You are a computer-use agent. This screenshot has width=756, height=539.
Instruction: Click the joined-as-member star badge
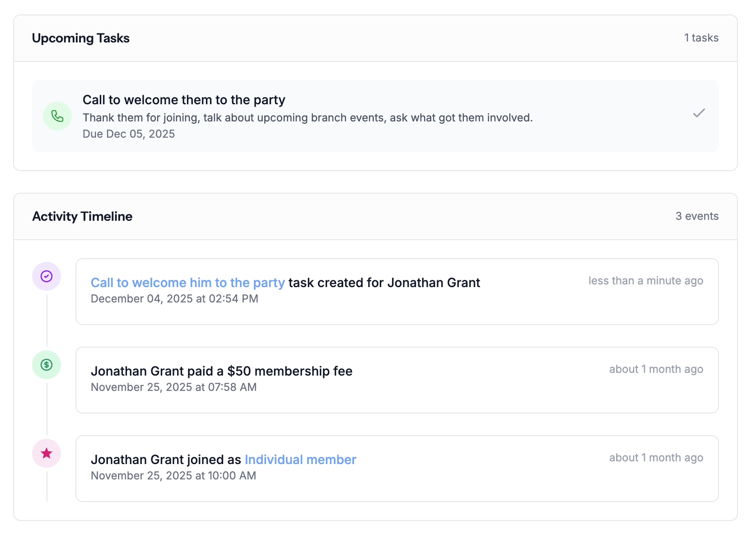46,453
